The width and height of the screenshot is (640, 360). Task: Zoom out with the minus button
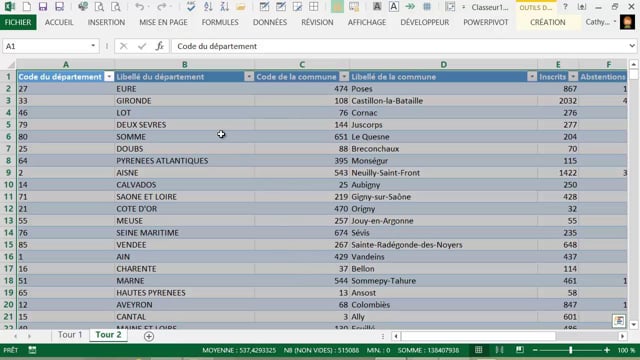pos(535,350)
